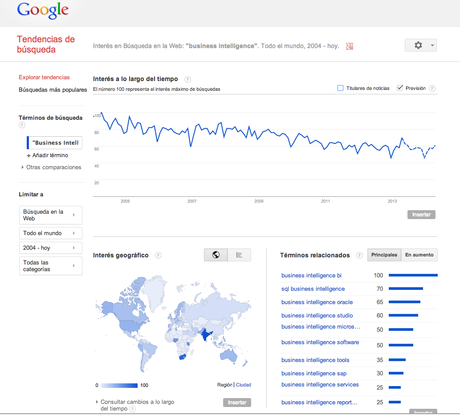Click India on the world map
Image resolution: width=460 pixels, height=415 pixels.
tap(206, 334)
